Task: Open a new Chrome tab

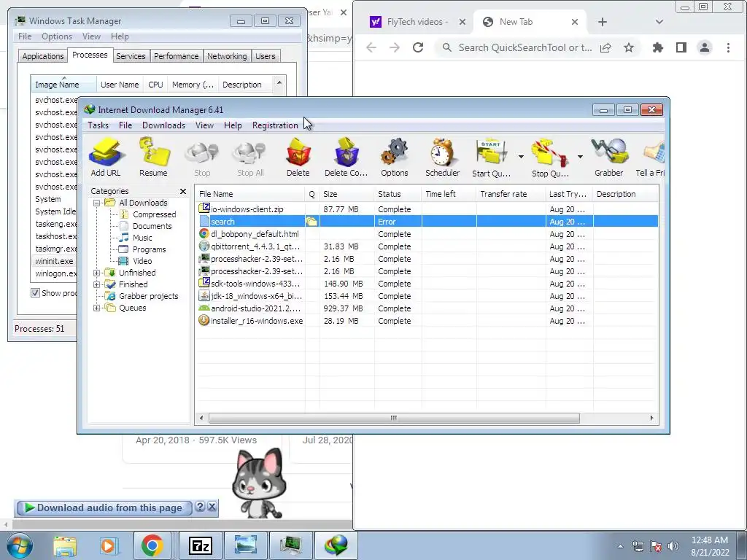Action: [x=602, y=22]
